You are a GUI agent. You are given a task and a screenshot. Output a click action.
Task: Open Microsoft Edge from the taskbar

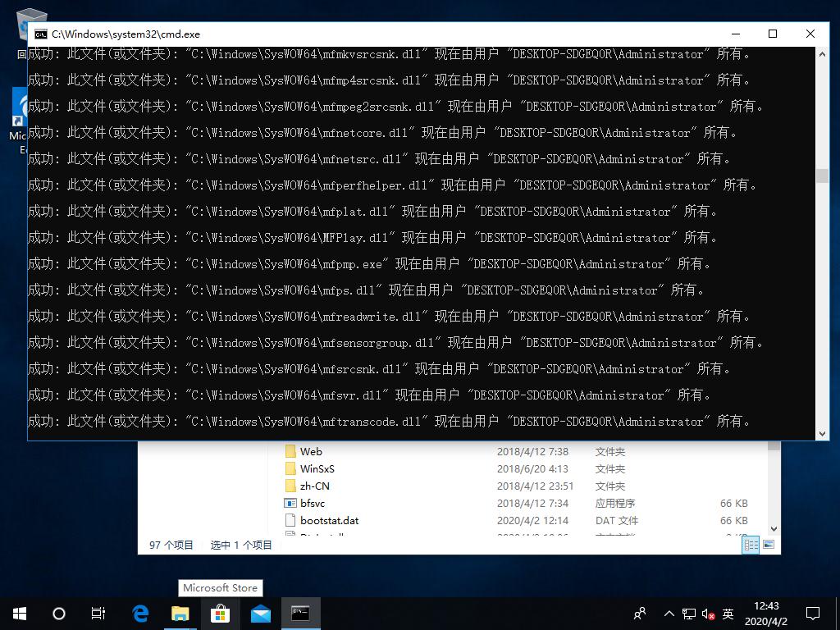pos(139,613)
